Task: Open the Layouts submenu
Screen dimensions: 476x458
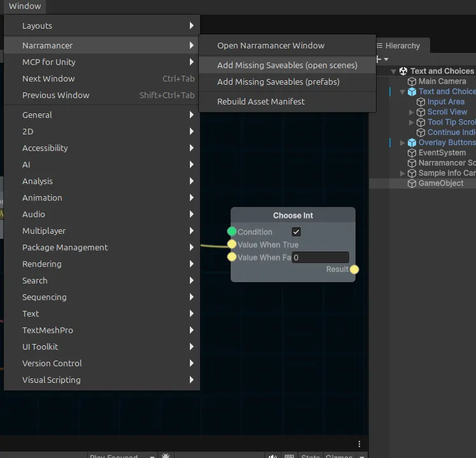Action: coord(102,26)
